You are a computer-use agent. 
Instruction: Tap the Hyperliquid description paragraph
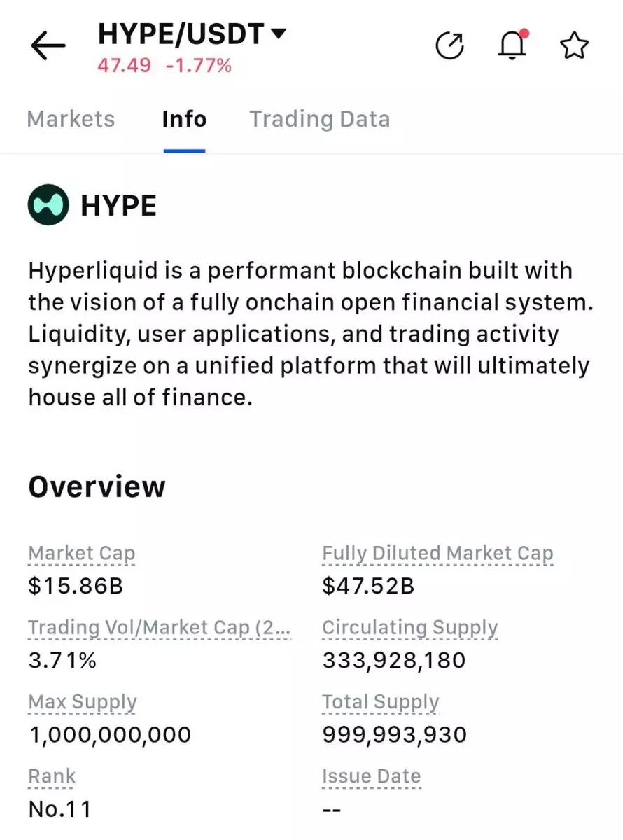pyautogui.click(x=308, y=333)
